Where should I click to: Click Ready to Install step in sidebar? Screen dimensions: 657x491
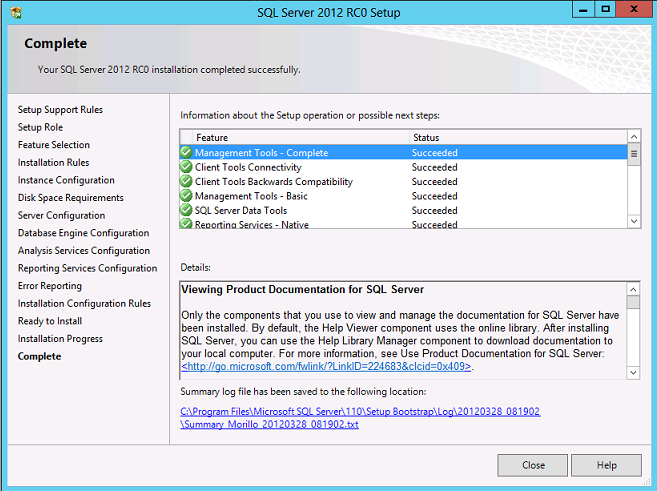click(50, 321)
